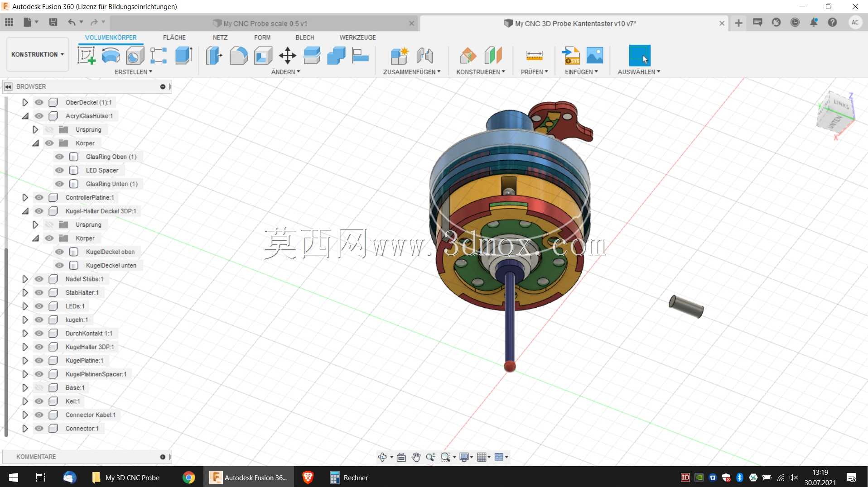The width and height of the screenshot is (868, 487).
Task: Click the Select tool icon
Action: click(x=640, y=56)
